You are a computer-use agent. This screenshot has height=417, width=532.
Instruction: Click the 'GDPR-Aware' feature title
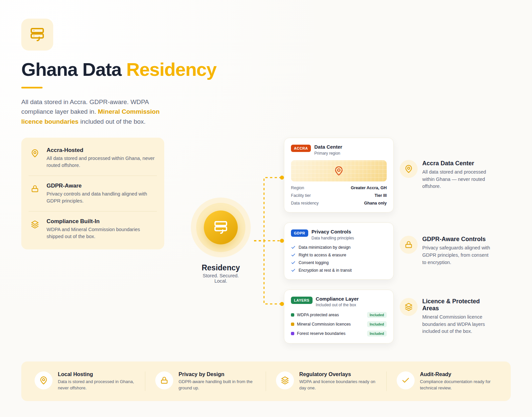[64, 186]
